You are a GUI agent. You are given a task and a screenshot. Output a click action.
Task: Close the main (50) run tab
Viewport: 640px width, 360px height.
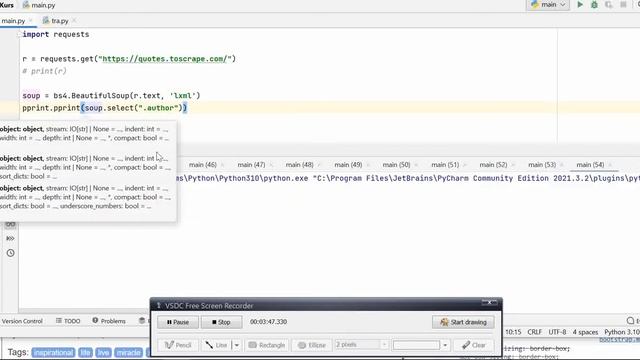tap(416, 165)
